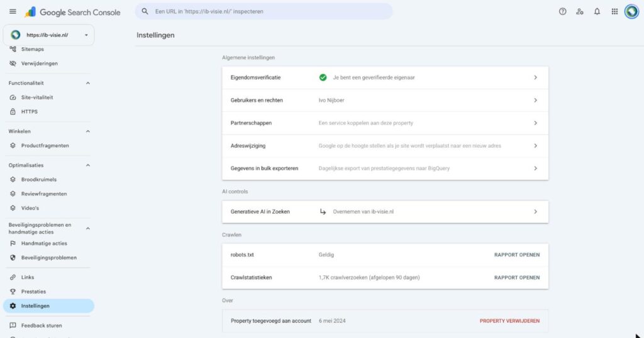
Task: Click the Feedback sturen icon
Action: (13, 325)
